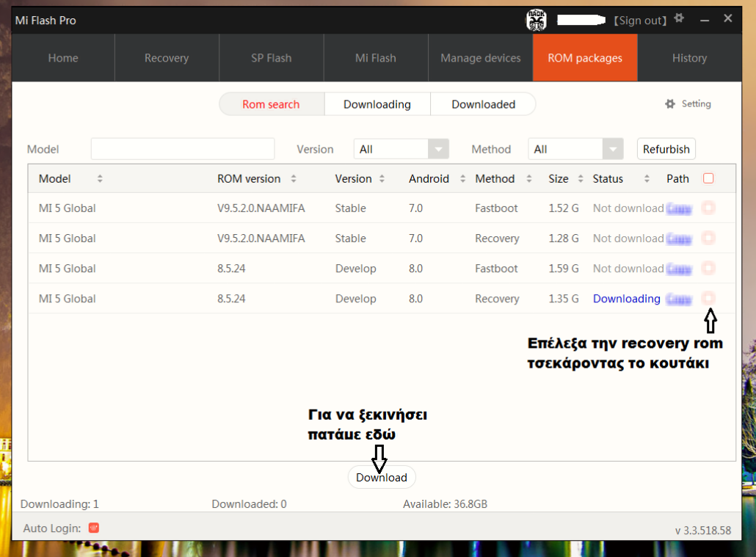The width and height of the screenshot is (756, 557).
Task: Sort by ROM version column arrows
Action: 294,178
